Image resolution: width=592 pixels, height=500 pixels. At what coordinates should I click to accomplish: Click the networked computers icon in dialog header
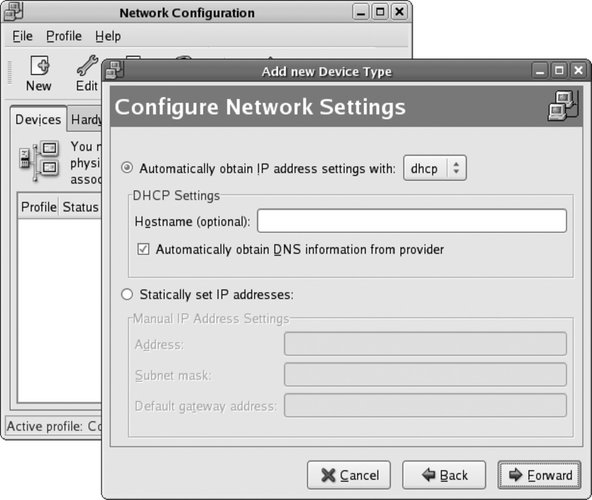coord(563,106)
